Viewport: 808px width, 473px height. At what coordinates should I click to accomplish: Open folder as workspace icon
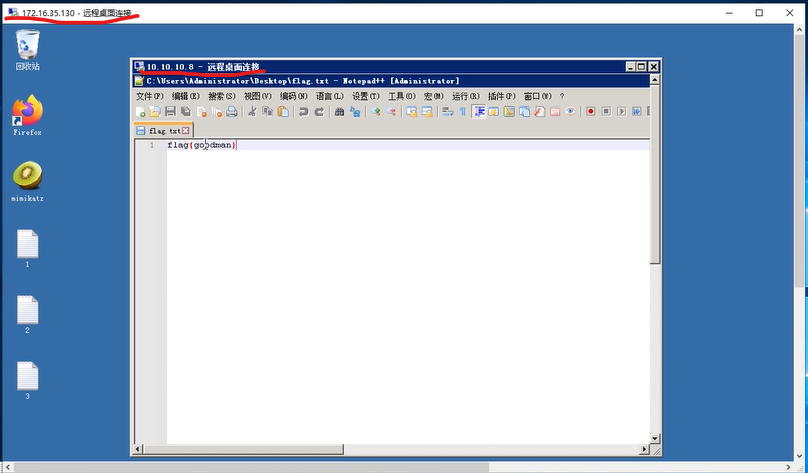pyautogui.click(x=555, y=111)
